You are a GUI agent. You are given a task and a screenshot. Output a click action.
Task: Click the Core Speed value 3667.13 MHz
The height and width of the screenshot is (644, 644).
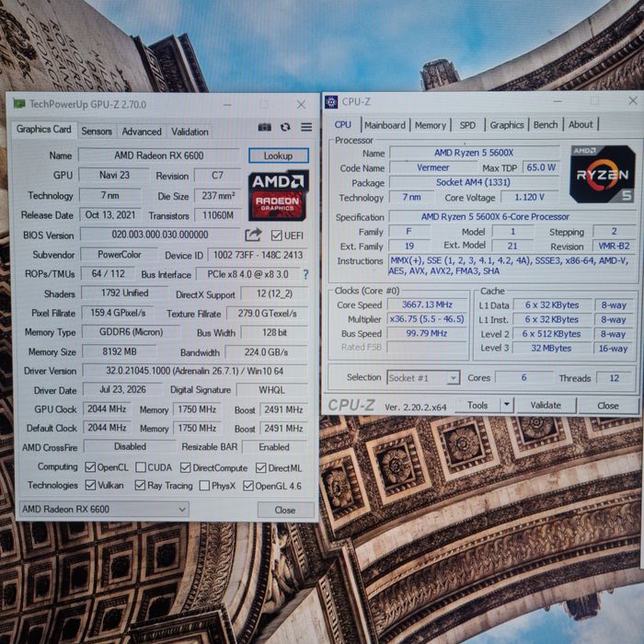tap(427, 305)
